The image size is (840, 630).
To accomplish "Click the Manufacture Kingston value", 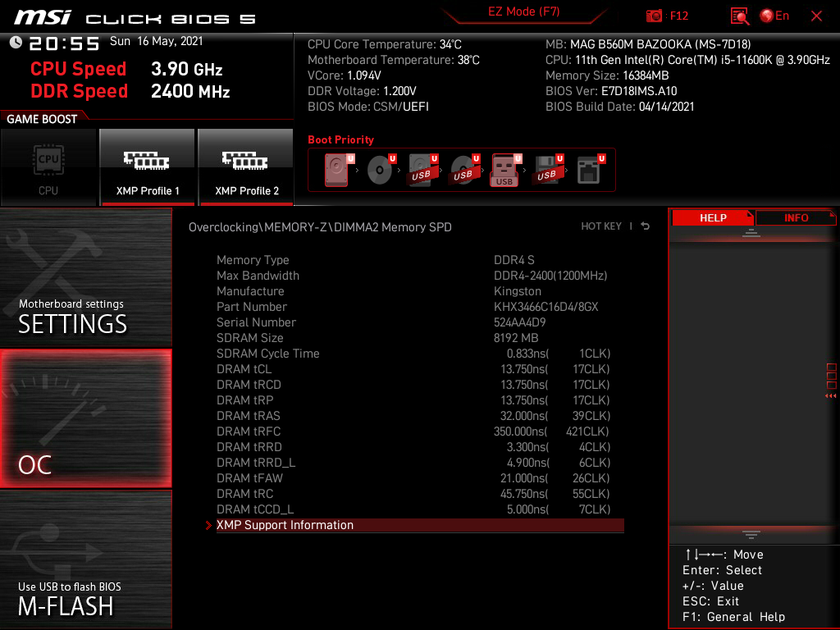I will (517, 291).
